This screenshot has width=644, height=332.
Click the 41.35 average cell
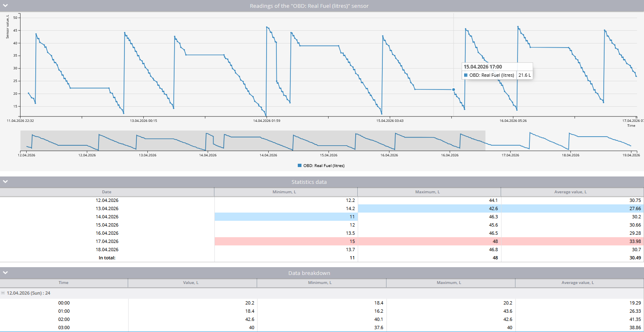tap(580, 319)
